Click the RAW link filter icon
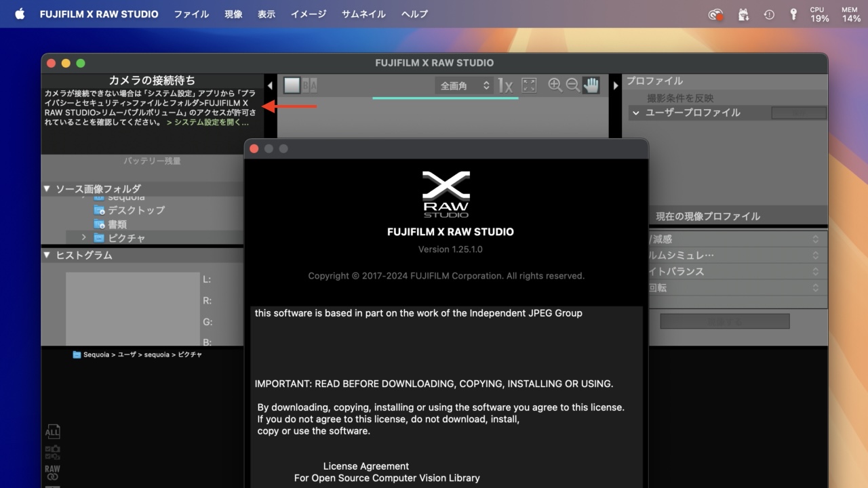Screen dimensions: 868x488 [x=52, y=472]
